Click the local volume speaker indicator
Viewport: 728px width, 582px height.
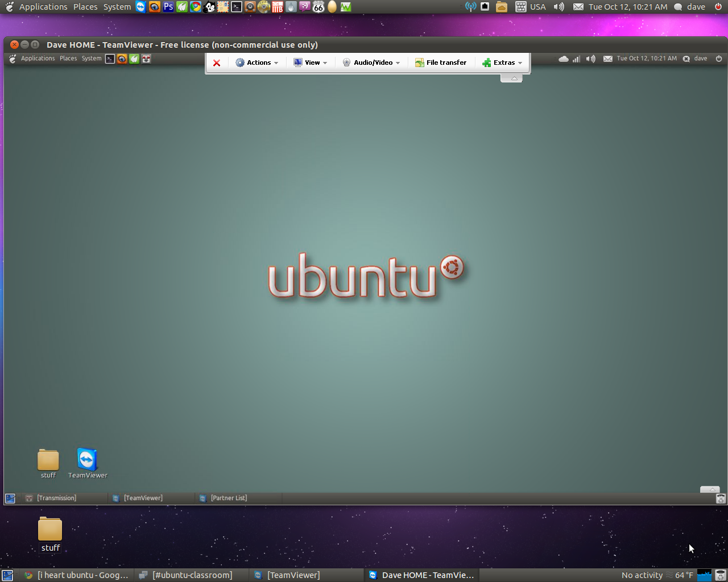559,7
